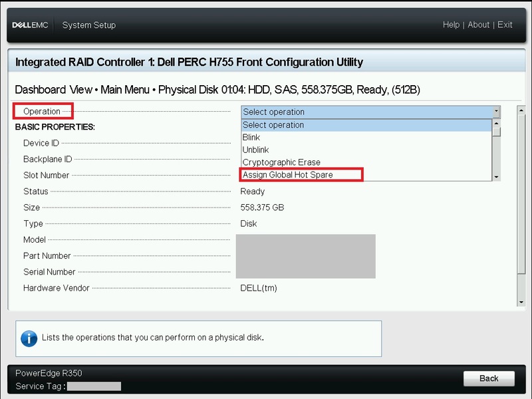Click the Ready status value
532x399 pixels.
click(x=253, y=192)
